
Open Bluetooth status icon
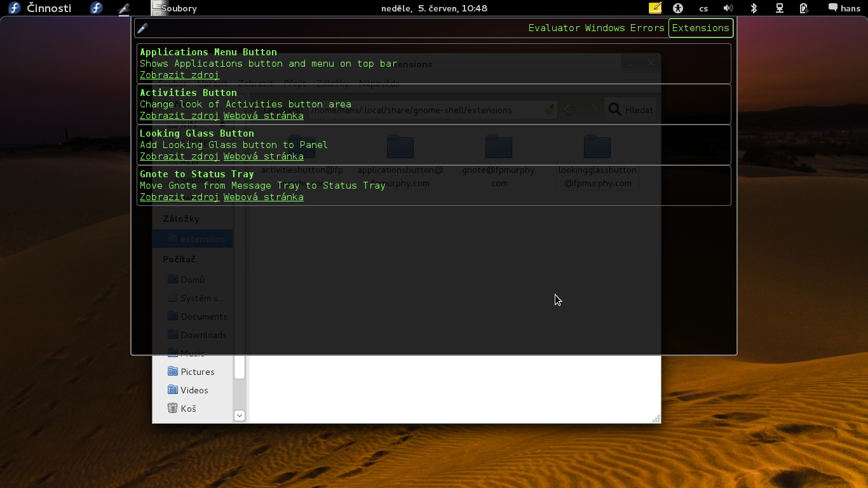[754, 8]
